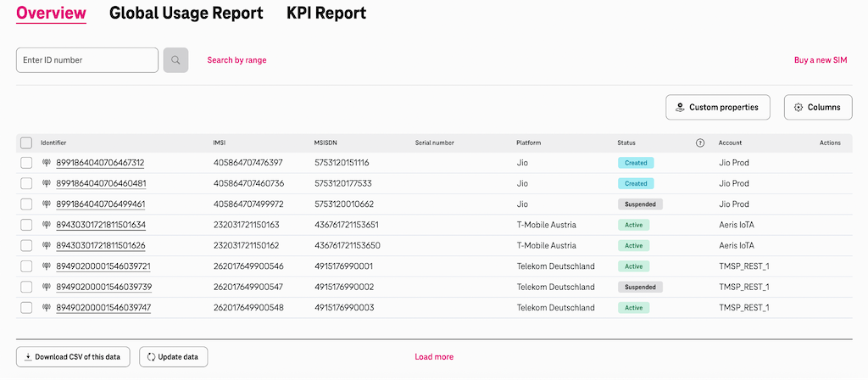Click SIM icon beside identifier 89490200001546039747

point(47,308)
